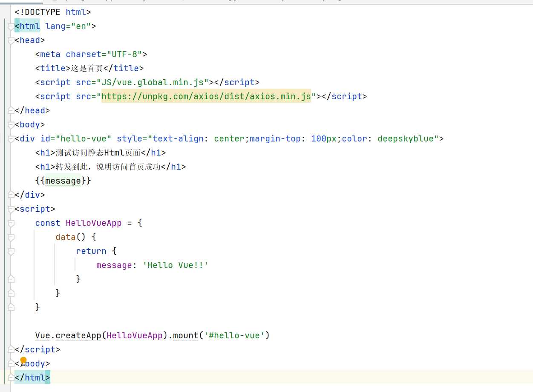
Task: Click the closing </html> tag
Action: coord(32,378)
